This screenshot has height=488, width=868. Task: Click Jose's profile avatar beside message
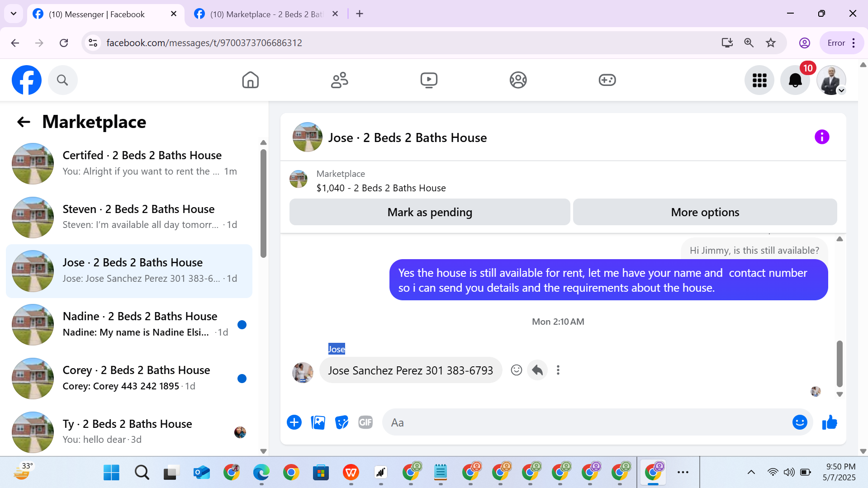point(303,373)
